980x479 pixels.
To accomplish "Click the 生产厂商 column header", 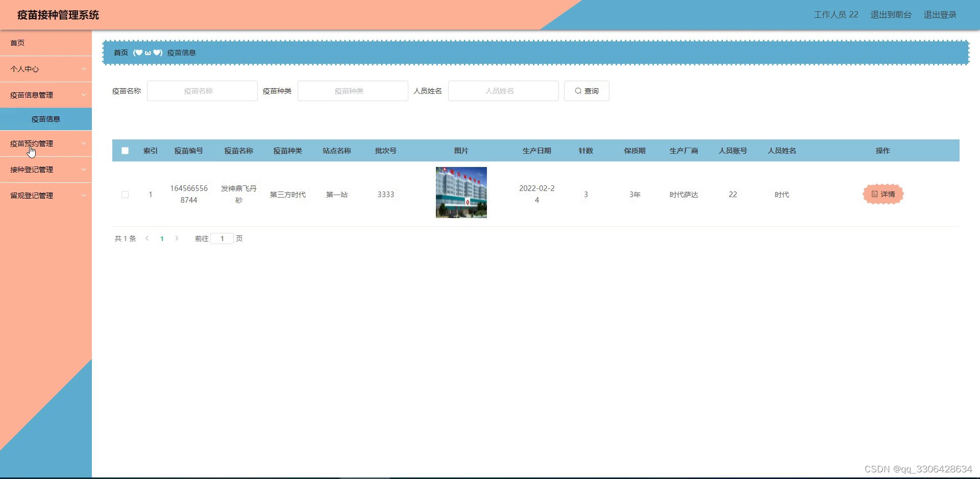I will [684, 151].
